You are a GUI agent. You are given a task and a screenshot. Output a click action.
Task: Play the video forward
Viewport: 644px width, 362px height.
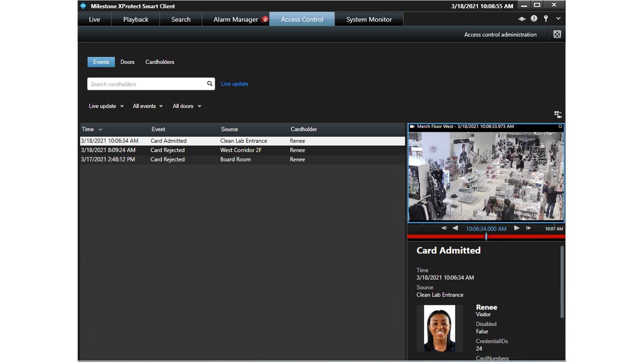point(517,228)
